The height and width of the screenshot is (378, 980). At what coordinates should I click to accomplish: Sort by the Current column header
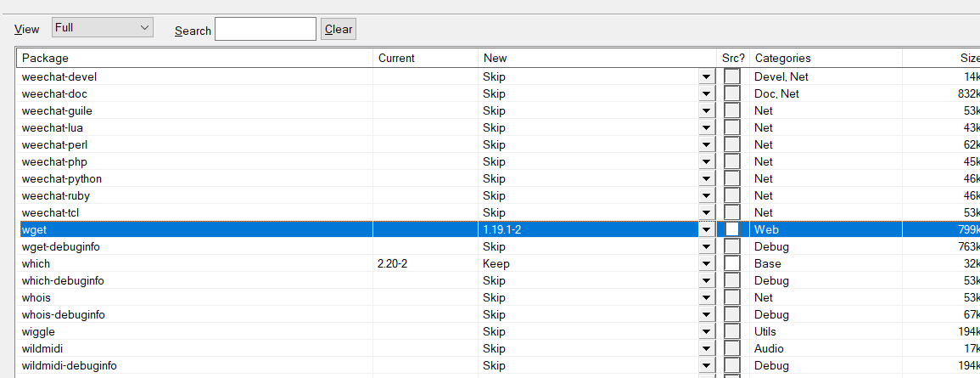[x=426, y=59]
